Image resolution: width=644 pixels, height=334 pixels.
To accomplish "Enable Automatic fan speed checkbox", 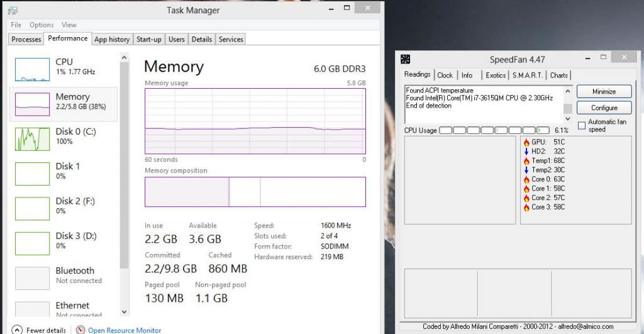I will [x=582, y=125].
